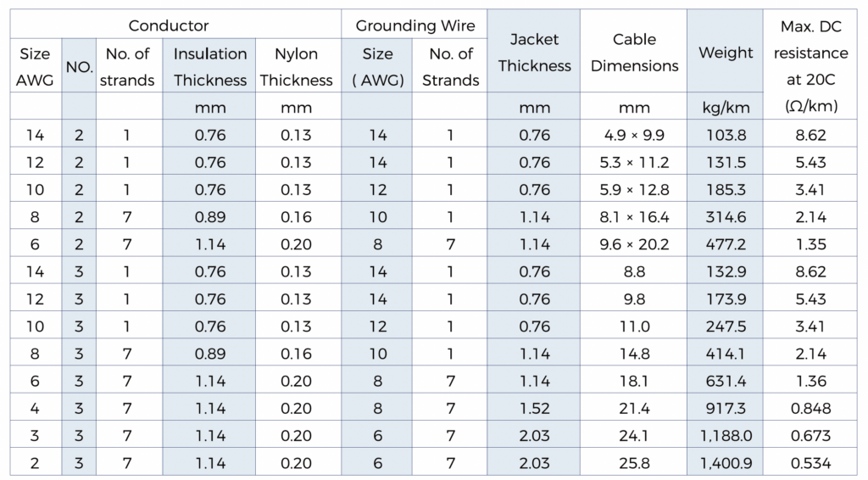Click the kg/km unit cell
The width and height of the screenshot is (868, 480).
tap(726, 108)
